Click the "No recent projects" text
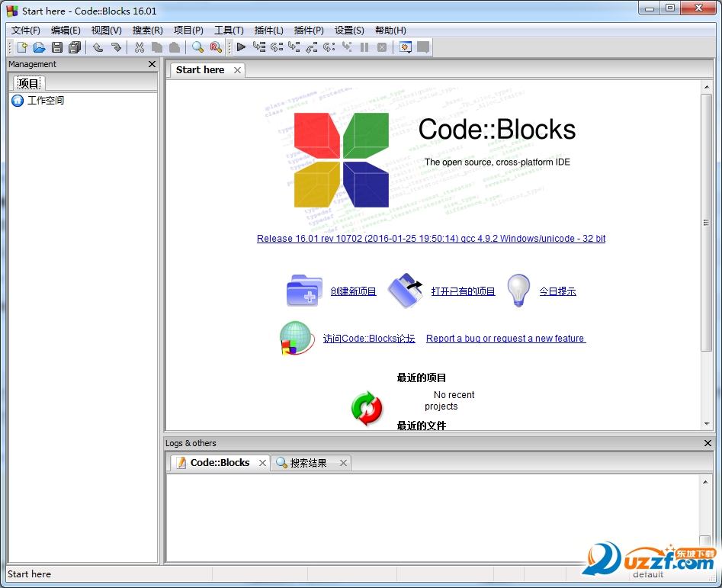This screenshot has width=722, height=588. click(x=449, y=400)
